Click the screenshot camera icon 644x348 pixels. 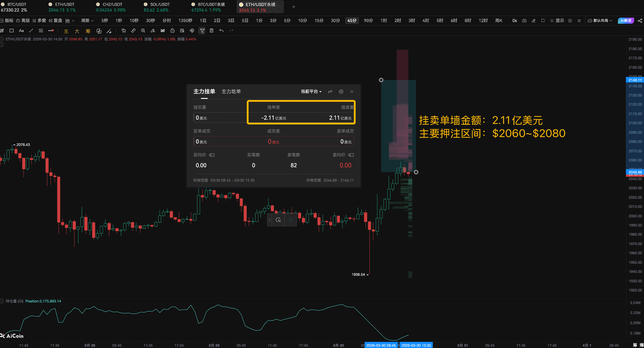coord(524,21)
